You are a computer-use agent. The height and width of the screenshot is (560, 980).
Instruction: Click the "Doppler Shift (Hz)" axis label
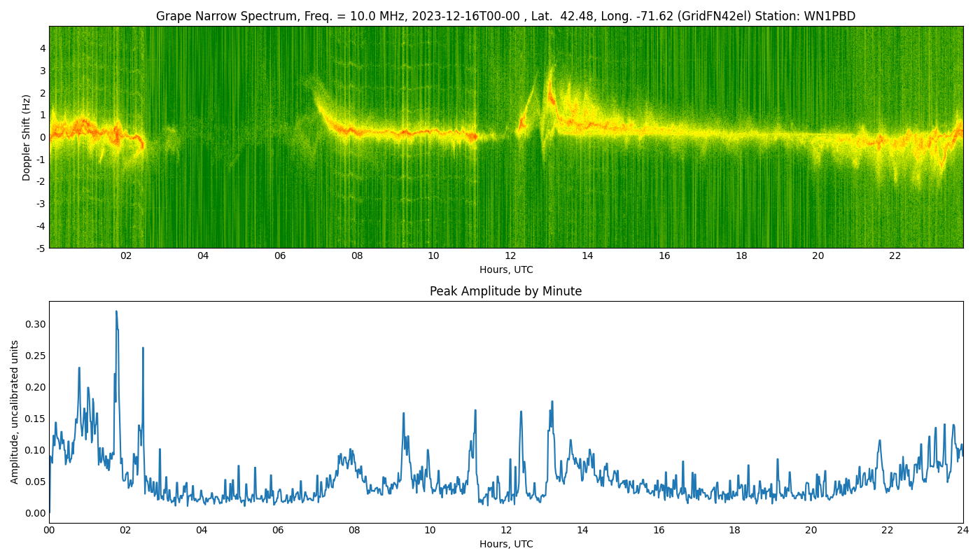pyautogui.click(x=27, y=137)
